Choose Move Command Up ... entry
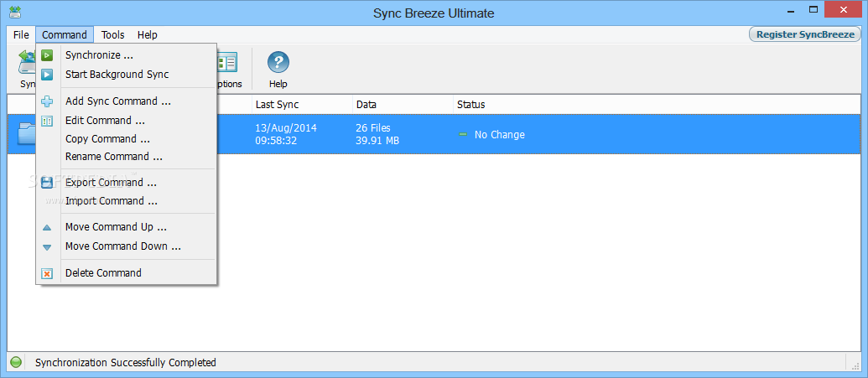Screen dimensions: 868x378 [126, 227]
